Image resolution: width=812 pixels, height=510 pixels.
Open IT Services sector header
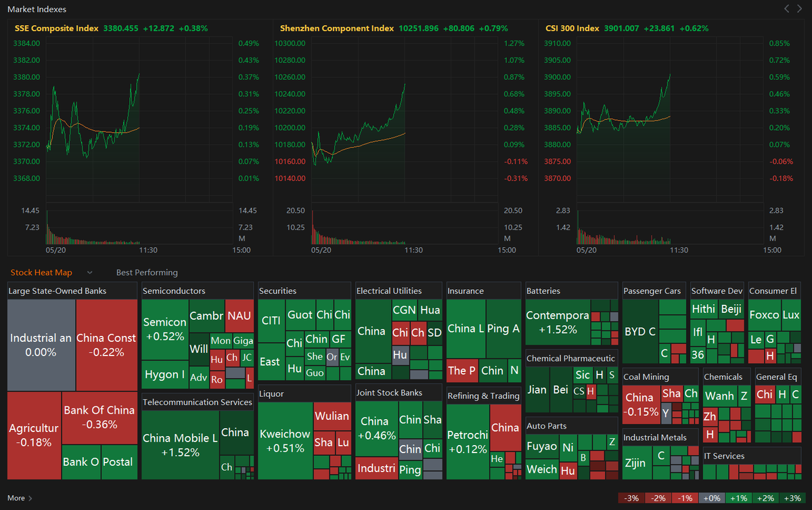[x=753, y=456]
